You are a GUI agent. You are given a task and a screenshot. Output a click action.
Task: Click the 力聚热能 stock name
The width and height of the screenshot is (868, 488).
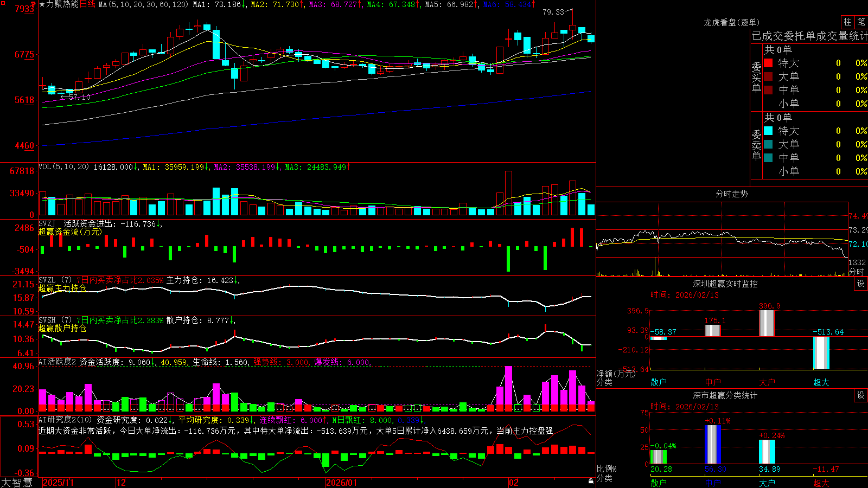[62, 4]
